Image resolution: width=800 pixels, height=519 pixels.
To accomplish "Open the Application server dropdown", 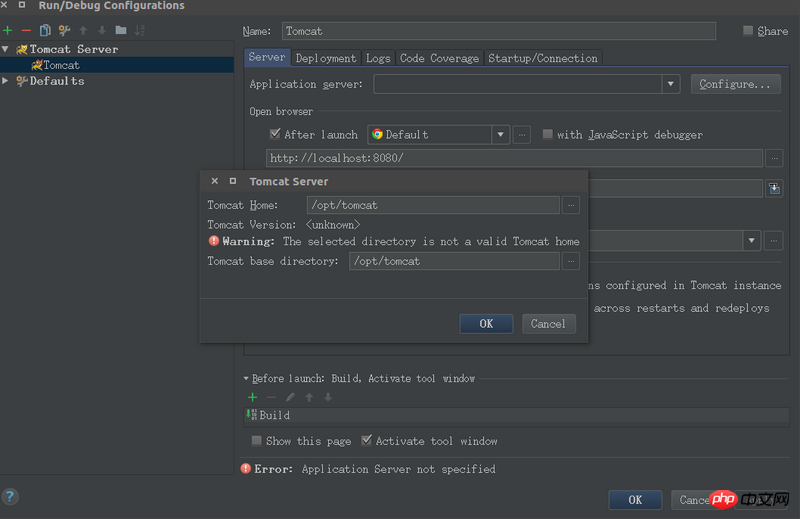I will click(x=670, y=84).
